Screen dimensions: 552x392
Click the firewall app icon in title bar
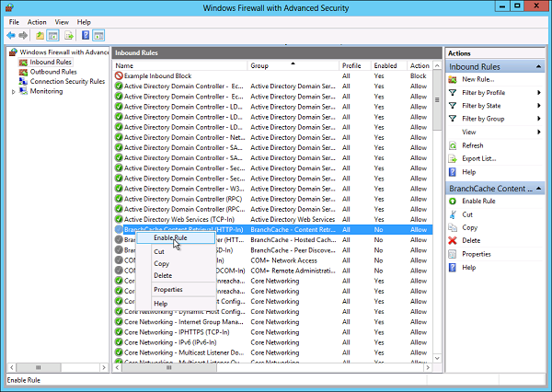[10, 7]
